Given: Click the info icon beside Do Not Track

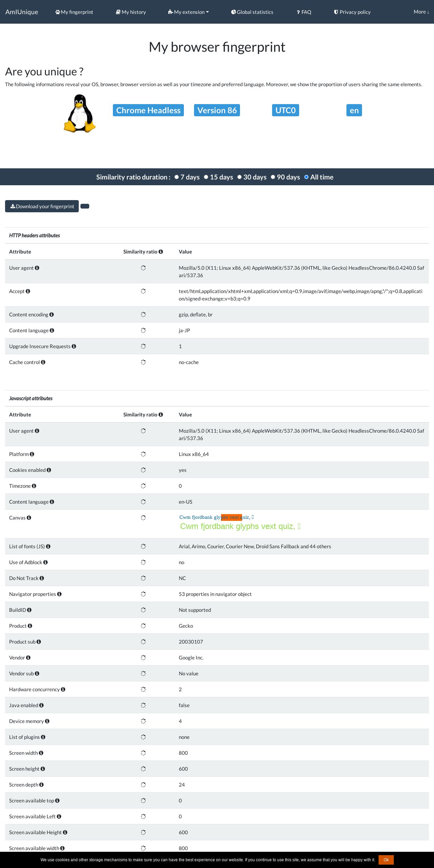Looking at the screenshot, I should click(x=42, y=578).
